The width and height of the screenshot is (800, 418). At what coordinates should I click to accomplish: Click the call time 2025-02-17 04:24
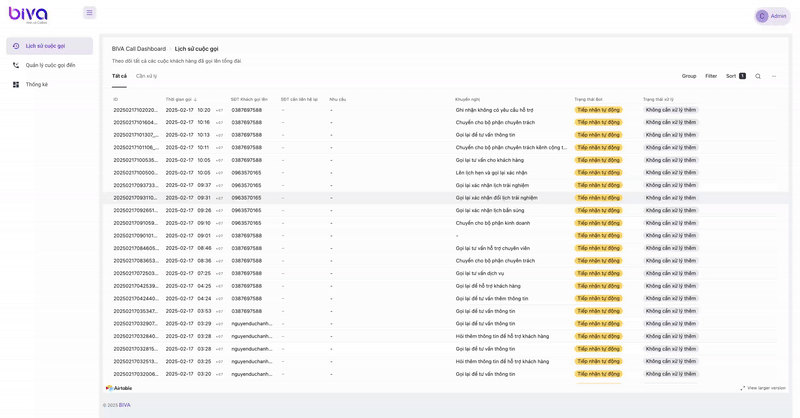click(188, 299)
